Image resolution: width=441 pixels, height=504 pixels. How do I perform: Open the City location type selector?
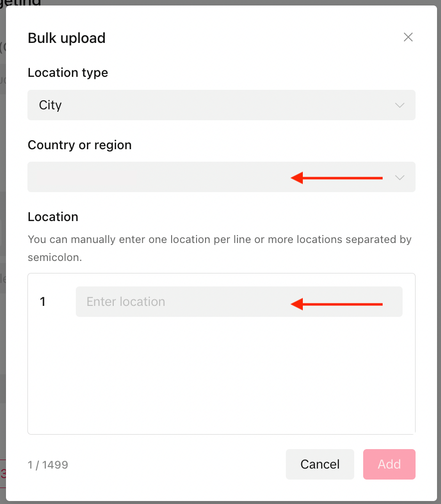click(x=221, y=105)
